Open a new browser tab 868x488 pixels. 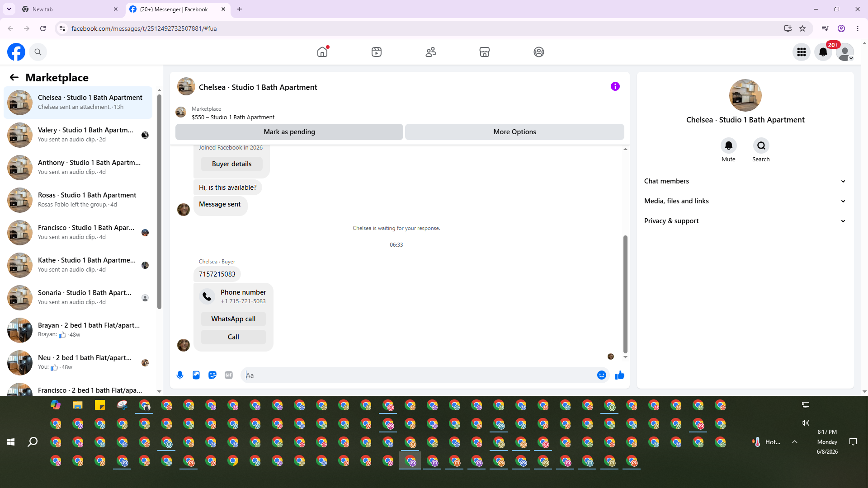coord(240,9)
